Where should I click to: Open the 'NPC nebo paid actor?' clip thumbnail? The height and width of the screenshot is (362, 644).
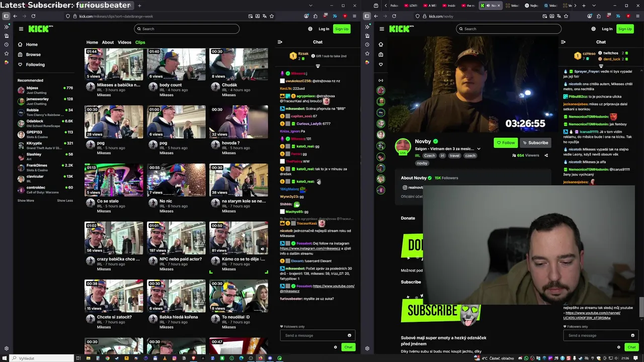[176, 238]
